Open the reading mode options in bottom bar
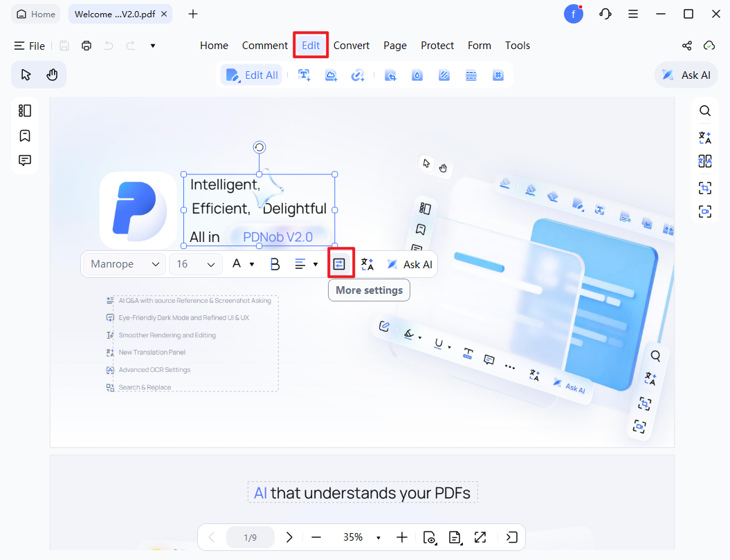 pyautogui.click(x=429, y=537)
